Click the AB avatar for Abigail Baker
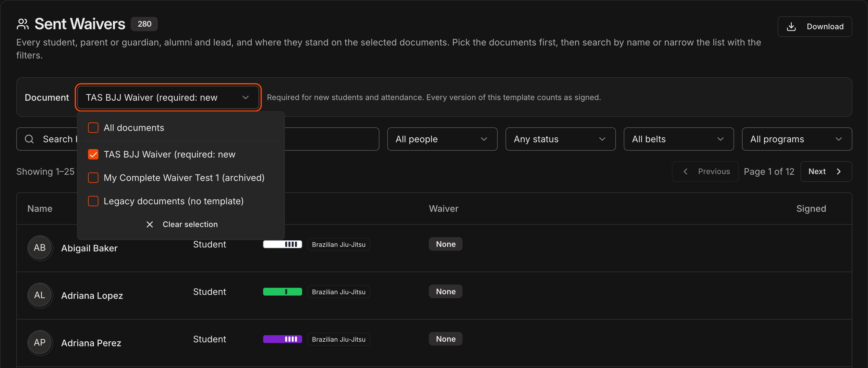Screen dimensions: 868x368 pos(40,247)
